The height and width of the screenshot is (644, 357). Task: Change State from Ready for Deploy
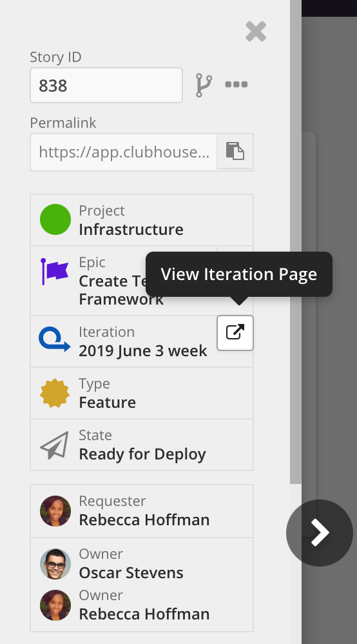click(x=142, y=445)
